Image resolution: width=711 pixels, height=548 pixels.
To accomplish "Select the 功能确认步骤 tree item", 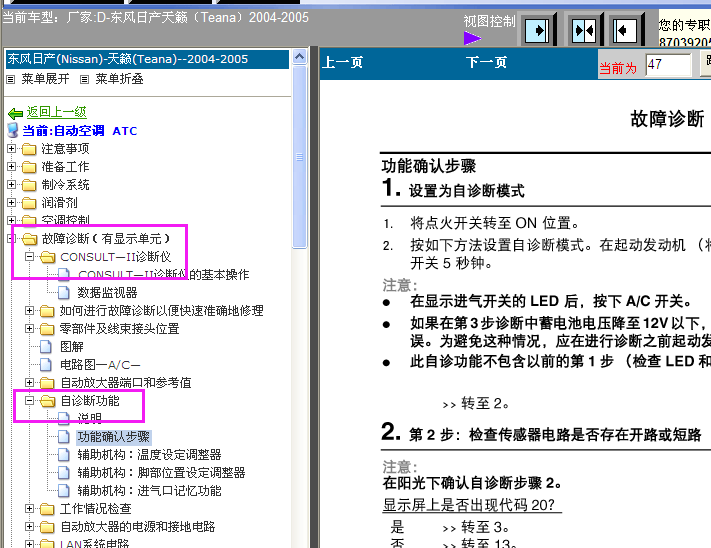I will click(x=113, y=437).
